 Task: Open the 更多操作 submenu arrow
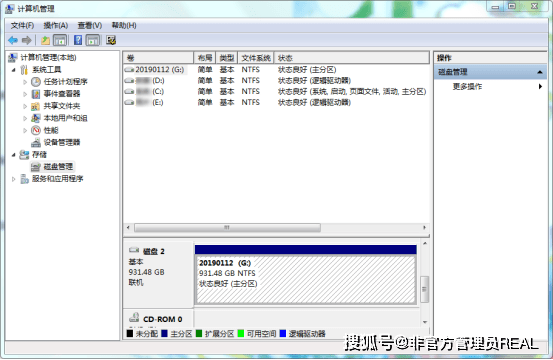coord(540,86)
